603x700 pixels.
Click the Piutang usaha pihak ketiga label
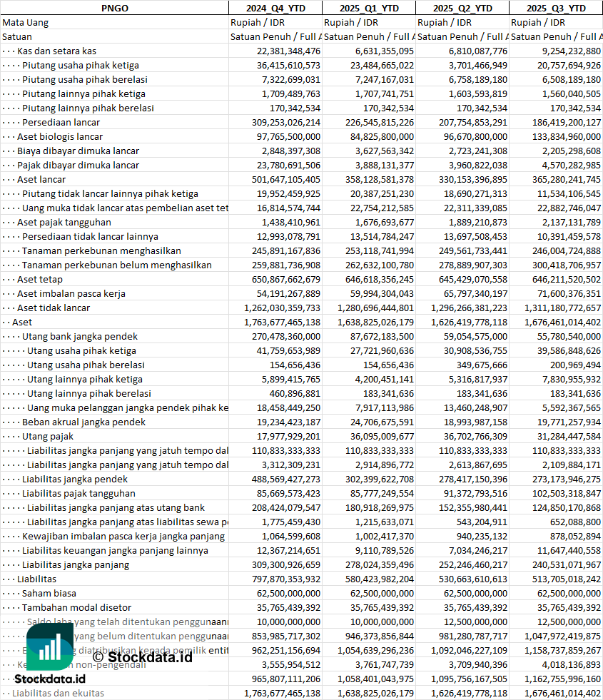(x=81, y=65)
